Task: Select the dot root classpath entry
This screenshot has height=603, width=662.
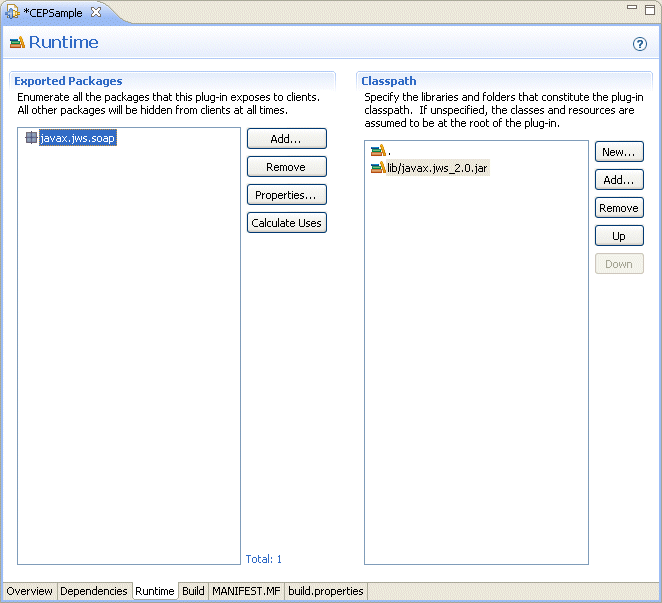Action: click(389, 151)
